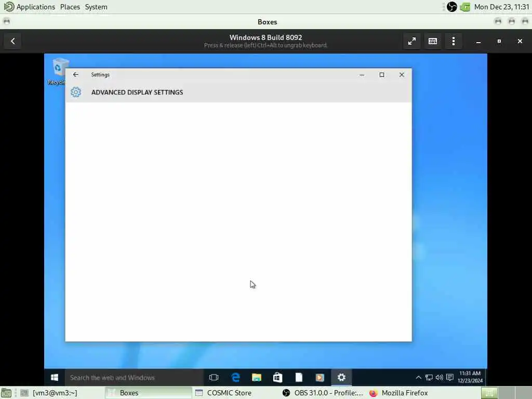The image size is (532, 399).
Task: Open the Windows Start menu
Action: click(x=54, y=377)
